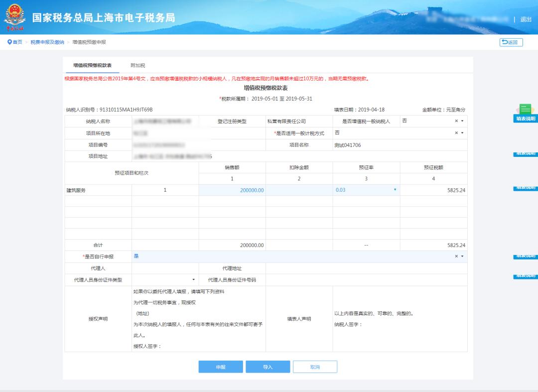Screen dimensions: 538x392
Task: Expand the 是否增值税一般纳税人 dropdown arrow
Action: coord(462,121)
